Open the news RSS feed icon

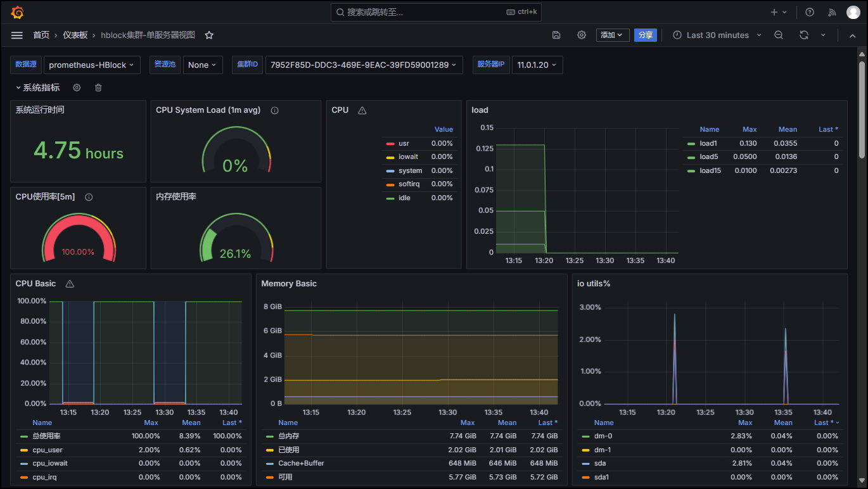(833, 12)
